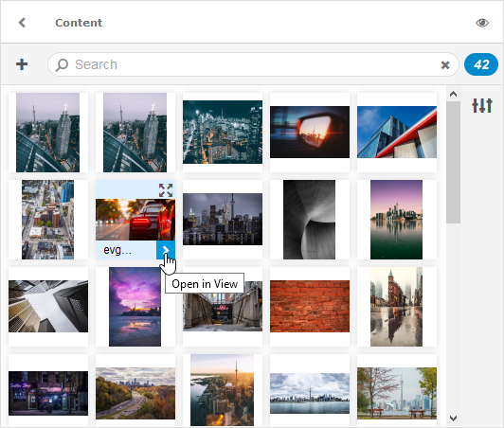504x428 pixels.
Task: Select the blue glass building thumbnail
Action: point(397,132)
